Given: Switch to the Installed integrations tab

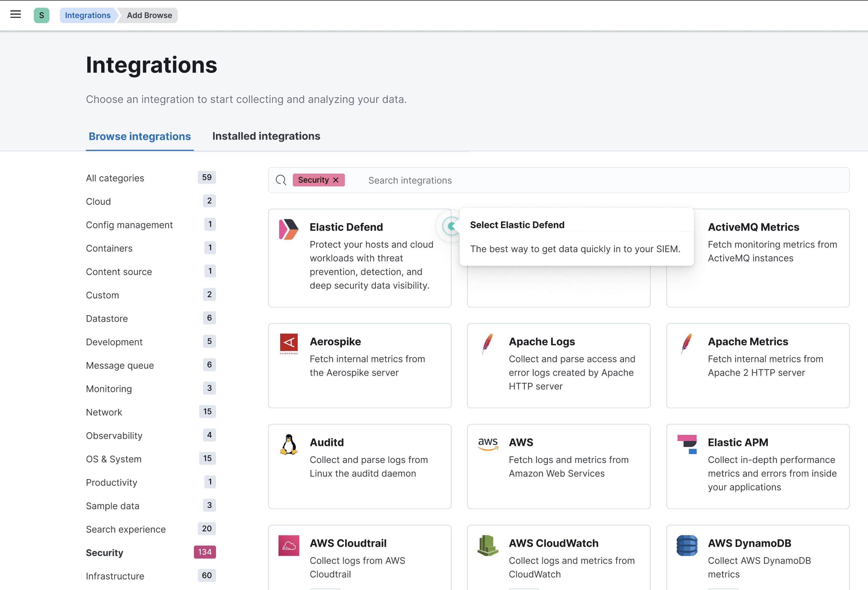Looking at the screenshot, I should point(266,136).
